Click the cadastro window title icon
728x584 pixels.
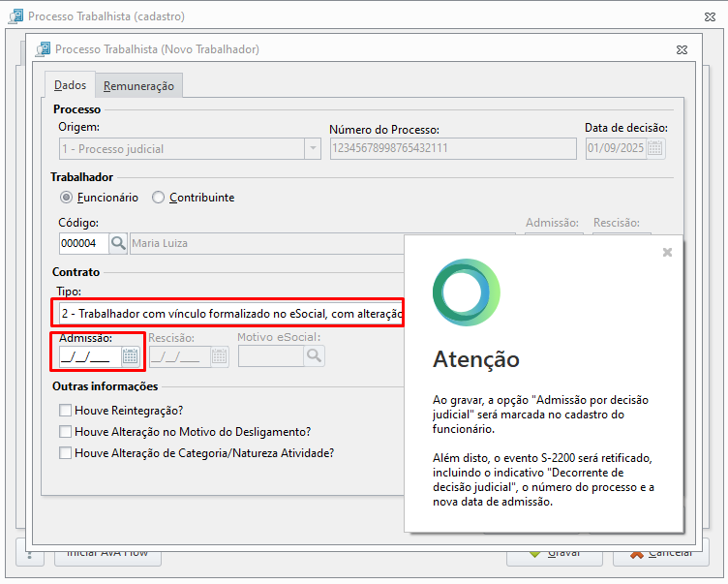click(15, 16)
